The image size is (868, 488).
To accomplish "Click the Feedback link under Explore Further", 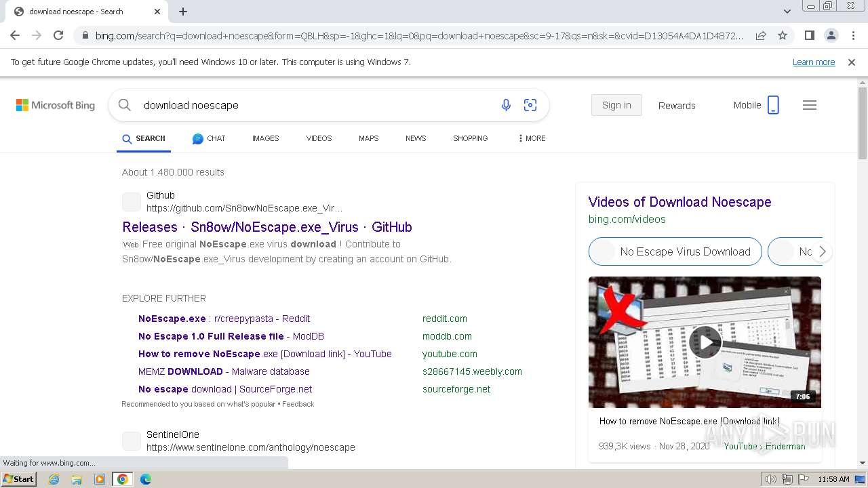I will pyautogui.click(x=298, y=404).
